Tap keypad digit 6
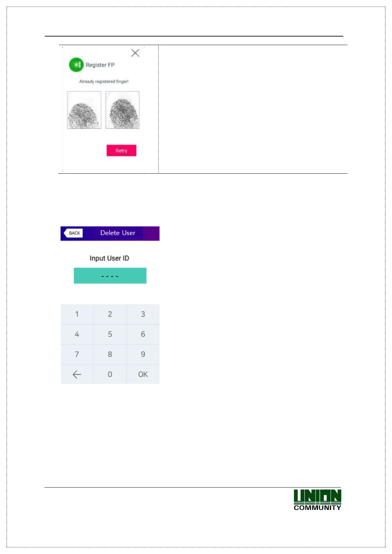 (143, 334)
